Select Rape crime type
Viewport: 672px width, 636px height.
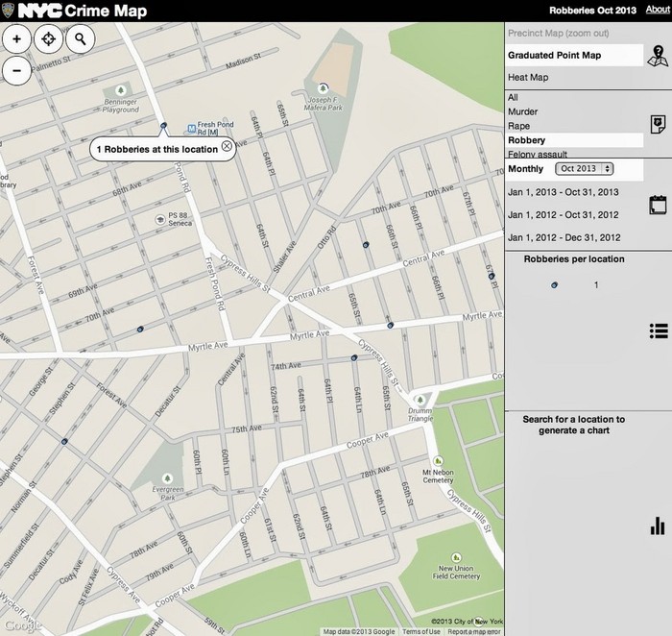coord(518,126)
